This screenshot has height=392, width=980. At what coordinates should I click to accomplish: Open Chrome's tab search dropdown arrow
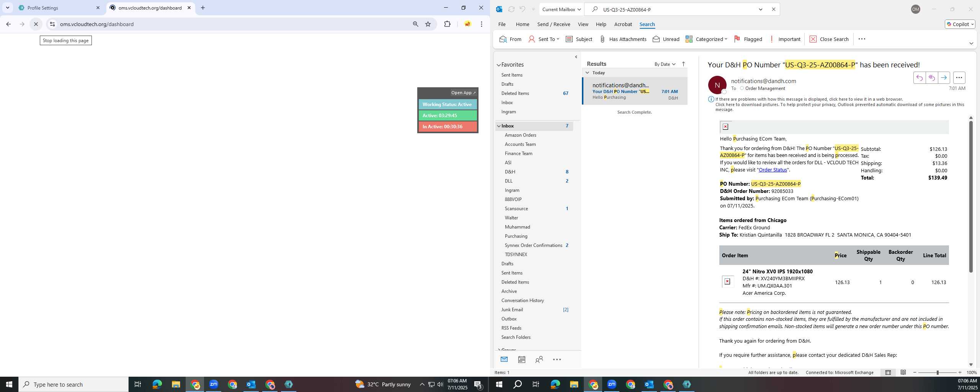pyautogui.click(x=7, y=8)
